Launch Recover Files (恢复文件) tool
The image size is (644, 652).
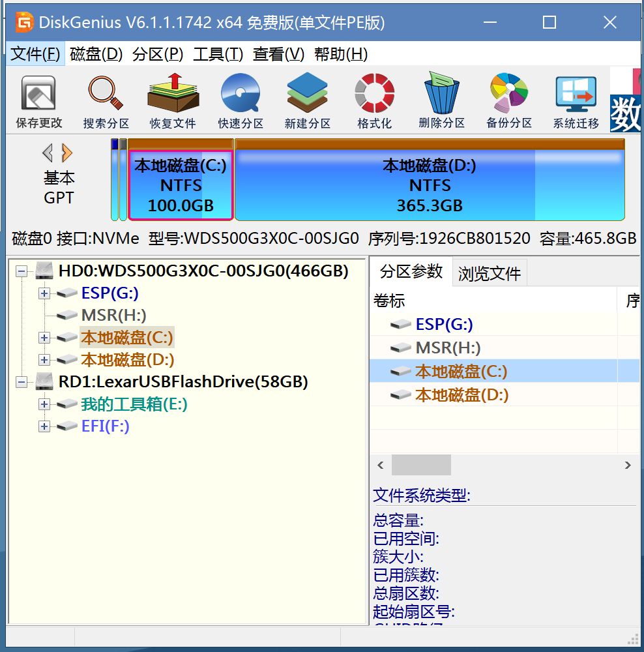(173, 102)
